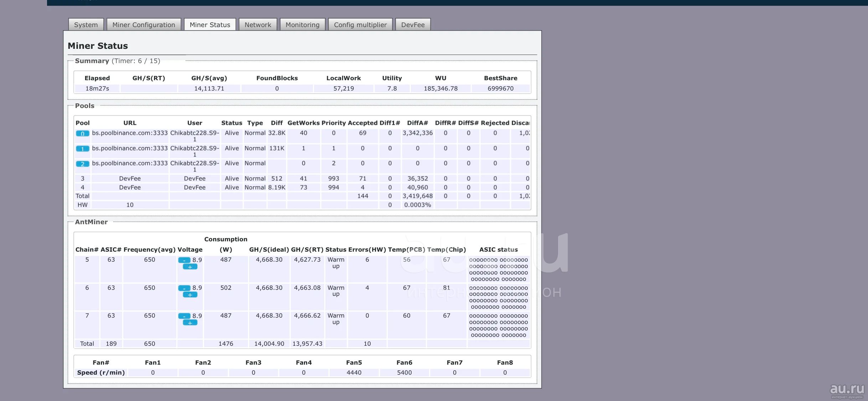
Task: Click pool 3 Priority value 993
Action: click(x=334, y=179)
